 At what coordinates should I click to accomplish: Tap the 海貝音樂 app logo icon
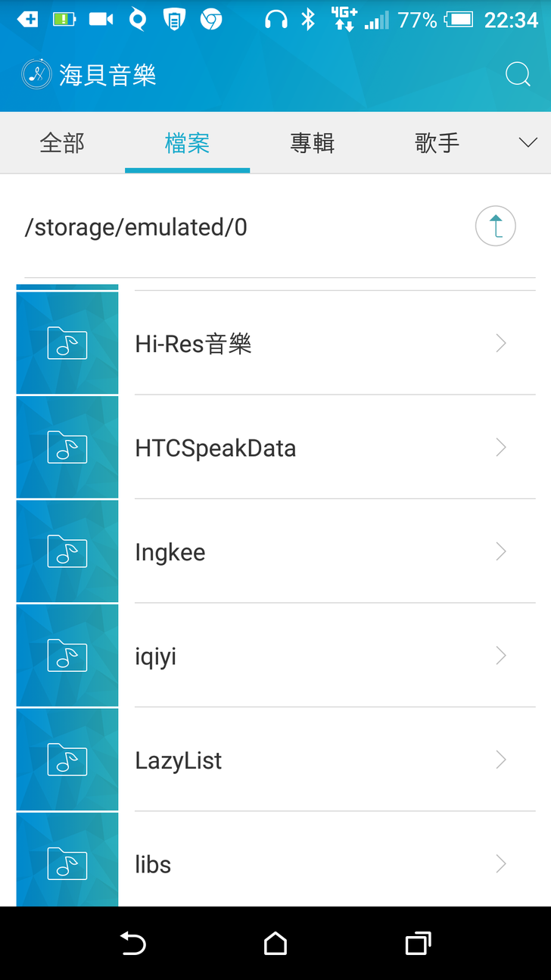coord(36,74)
